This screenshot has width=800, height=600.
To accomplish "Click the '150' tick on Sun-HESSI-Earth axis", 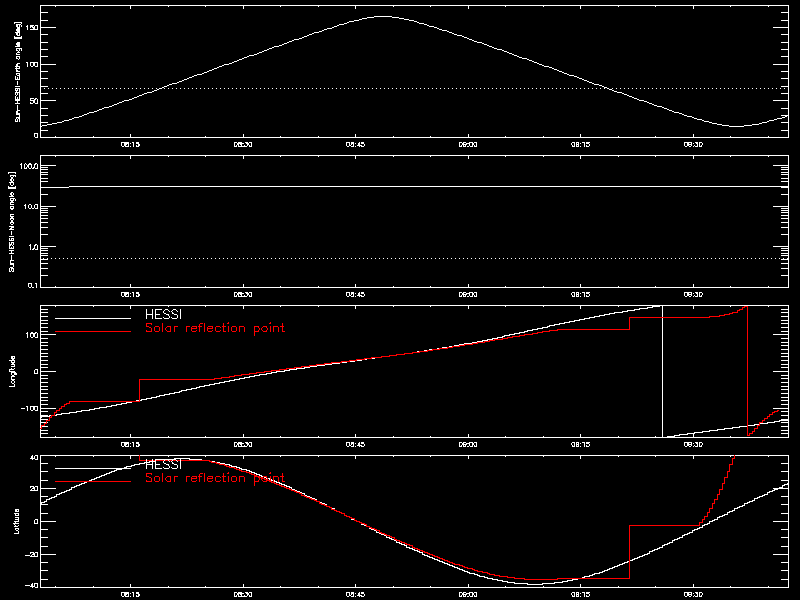I will [x=33, y=28].
